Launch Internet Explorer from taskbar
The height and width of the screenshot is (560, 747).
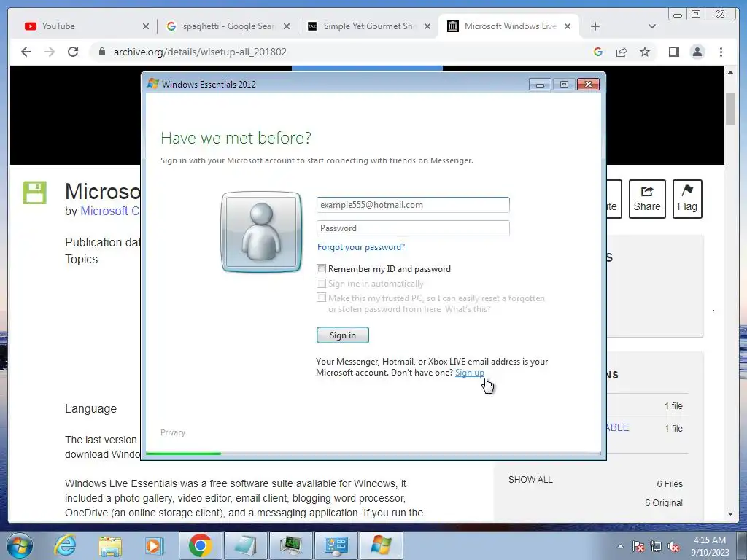tap(64, 545)
